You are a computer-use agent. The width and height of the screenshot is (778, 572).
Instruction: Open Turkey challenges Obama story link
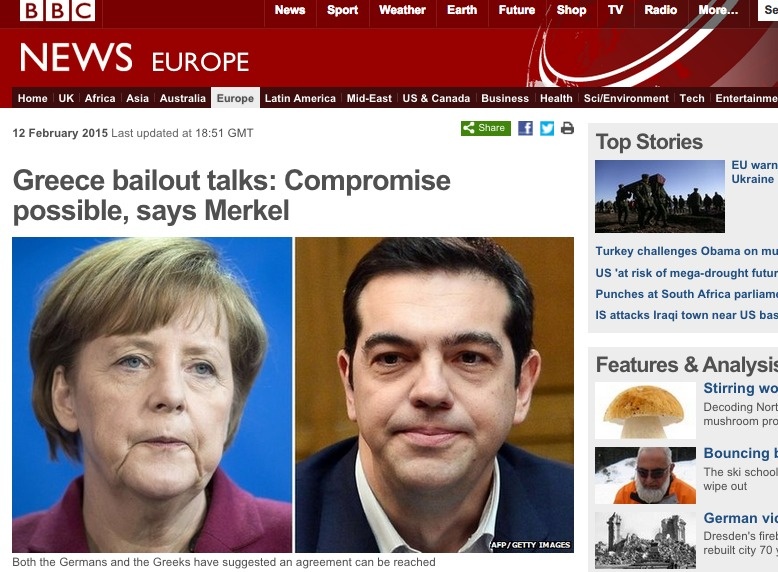pos(687,251)
